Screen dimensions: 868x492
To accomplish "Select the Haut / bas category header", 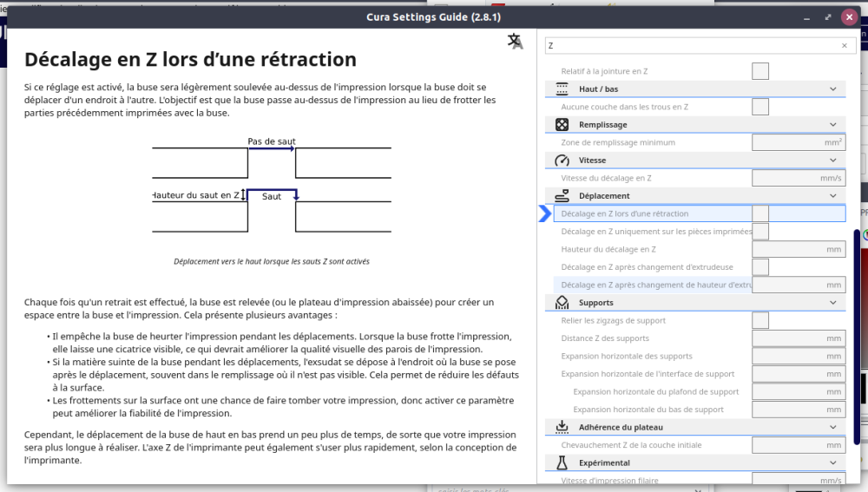I will (x=695, y=89).
